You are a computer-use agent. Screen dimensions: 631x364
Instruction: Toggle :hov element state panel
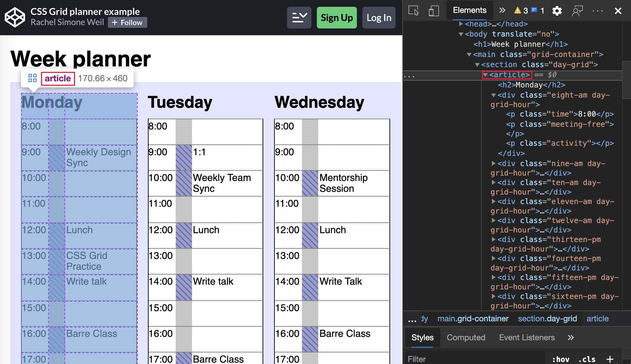[x=560, y=359]
